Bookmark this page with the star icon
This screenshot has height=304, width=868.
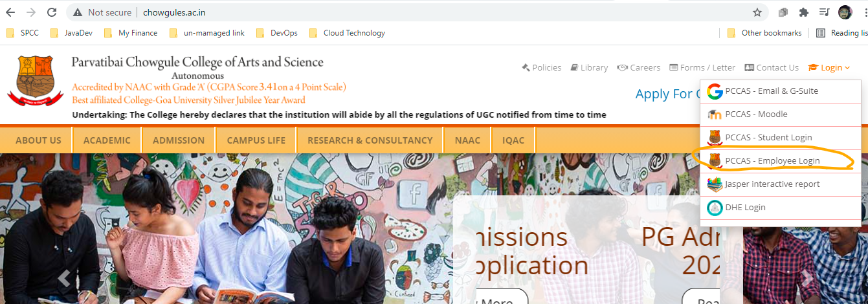[x=757, y=12]
